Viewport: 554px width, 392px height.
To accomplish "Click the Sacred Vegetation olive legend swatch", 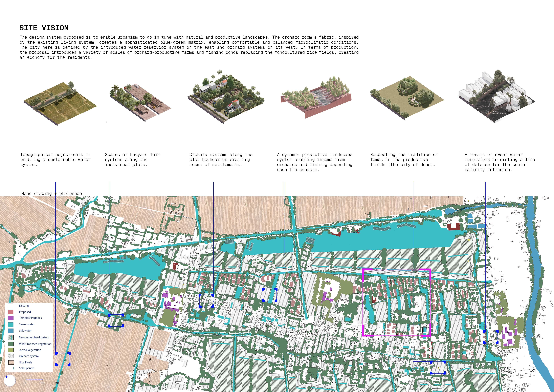I will [11, 350].
